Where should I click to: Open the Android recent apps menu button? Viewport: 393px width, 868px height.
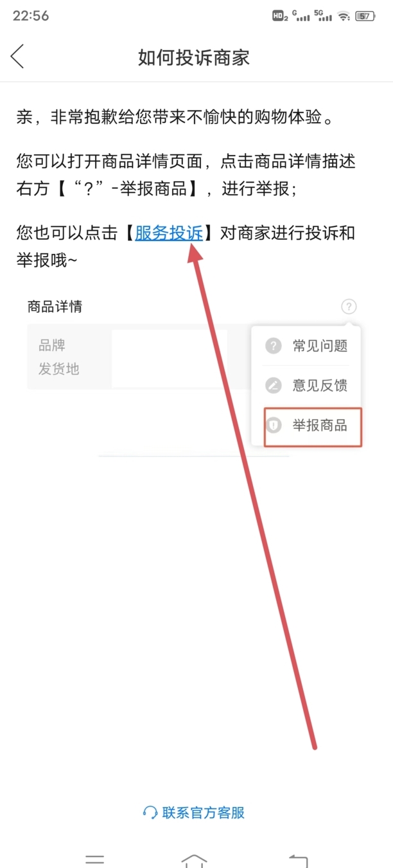click(x=95, y=860)
